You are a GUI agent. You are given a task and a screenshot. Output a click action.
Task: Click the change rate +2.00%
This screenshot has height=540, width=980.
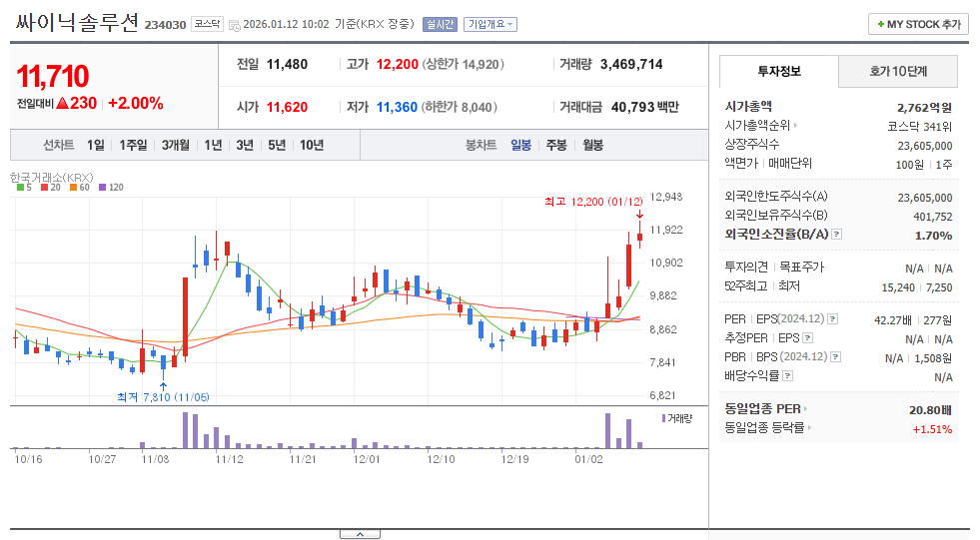click(x=136, y=104)
